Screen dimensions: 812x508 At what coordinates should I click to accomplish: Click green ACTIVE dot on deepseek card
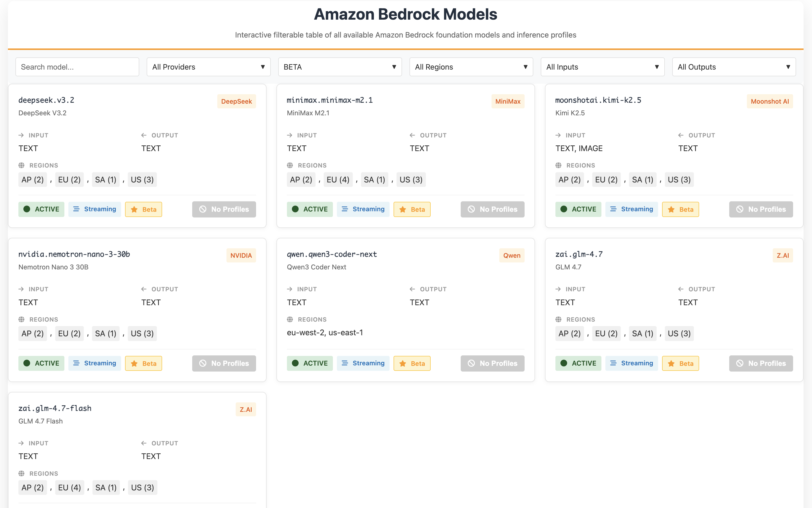click(x=27, y=209)
